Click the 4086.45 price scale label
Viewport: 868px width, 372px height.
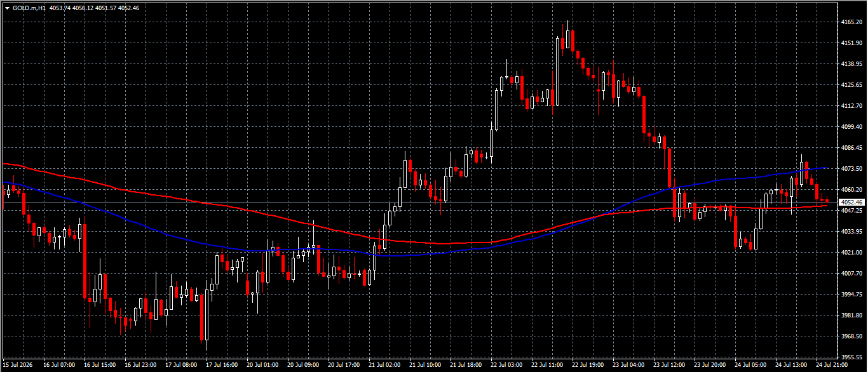(851, 147)
